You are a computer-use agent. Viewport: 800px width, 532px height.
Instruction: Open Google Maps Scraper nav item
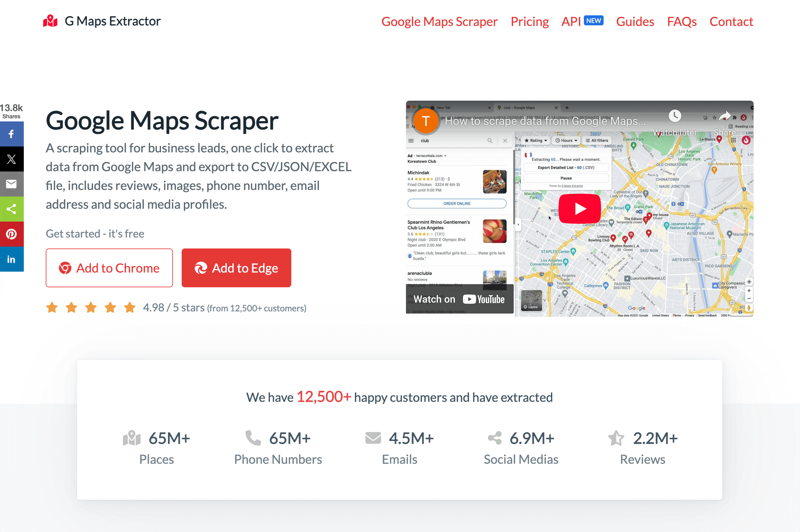pyautogui.click(x=439, y=21)
